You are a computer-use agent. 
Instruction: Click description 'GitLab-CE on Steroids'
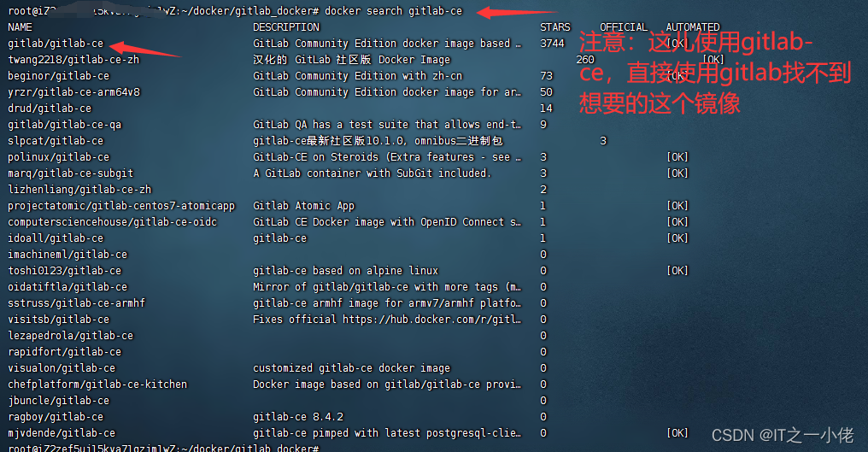[387, 156]
